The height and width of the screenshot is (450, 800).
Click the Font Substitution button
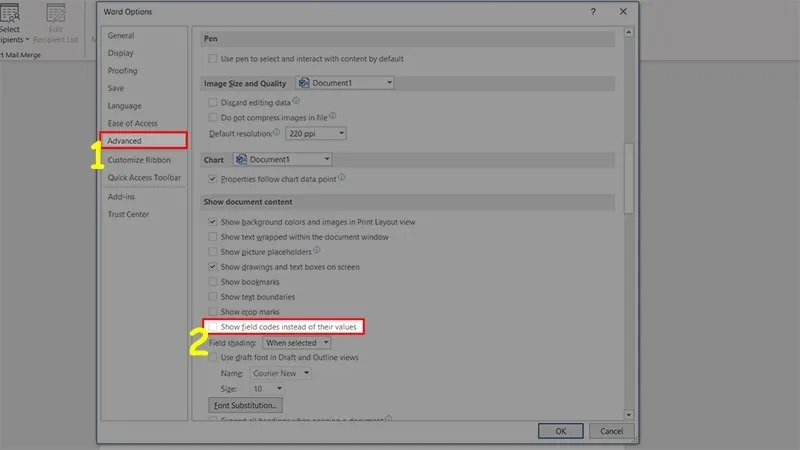coord(246,405)
